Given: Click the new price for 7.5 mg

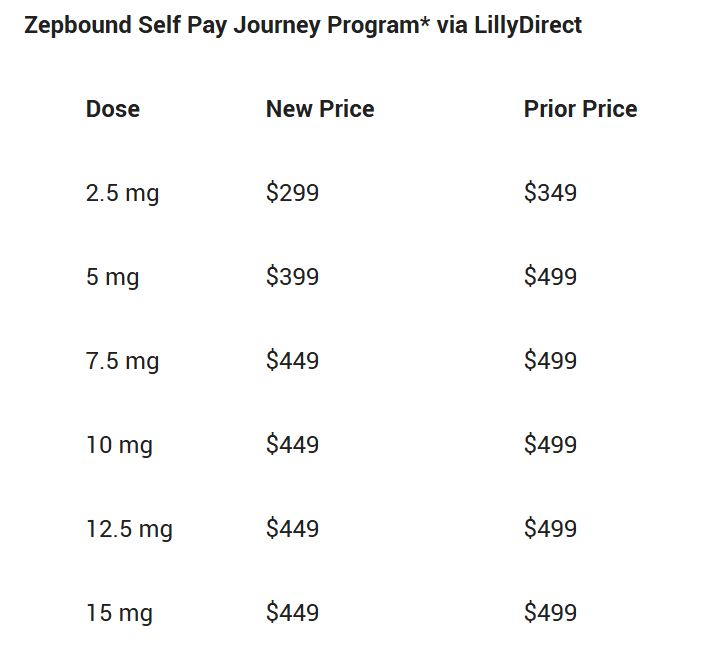Looking at the screenshot, I should click(x=292, y=361).
